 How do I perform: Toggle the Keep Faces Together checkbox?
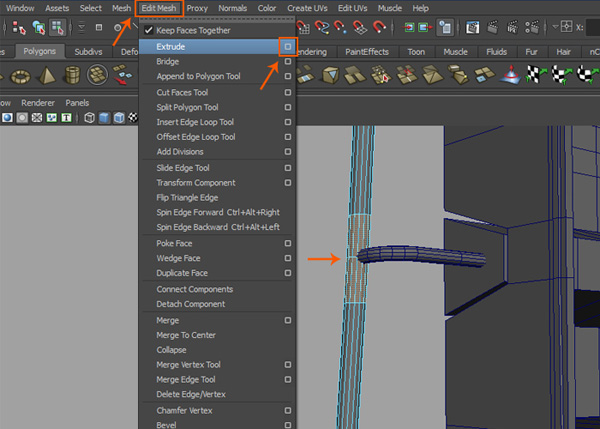click(x=147, y=31)
